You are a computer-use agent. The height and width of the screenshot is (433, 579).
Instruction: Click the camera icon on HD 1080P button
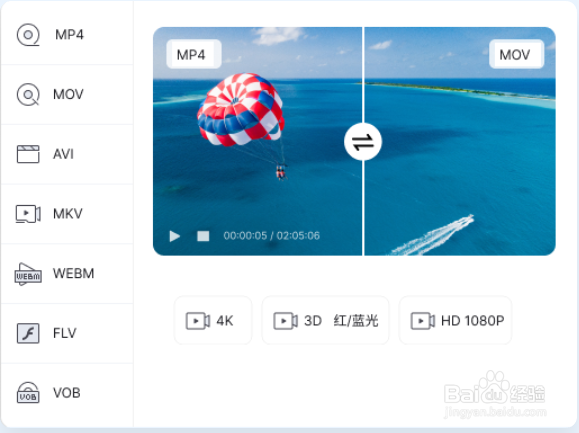tap(423, 321)
